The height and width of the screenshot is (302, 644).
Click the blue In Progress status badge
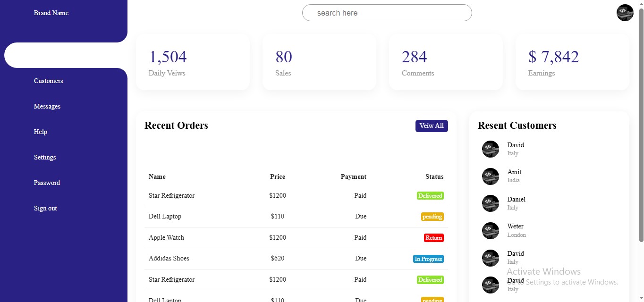pyautogui.click(x=428, y=259)
